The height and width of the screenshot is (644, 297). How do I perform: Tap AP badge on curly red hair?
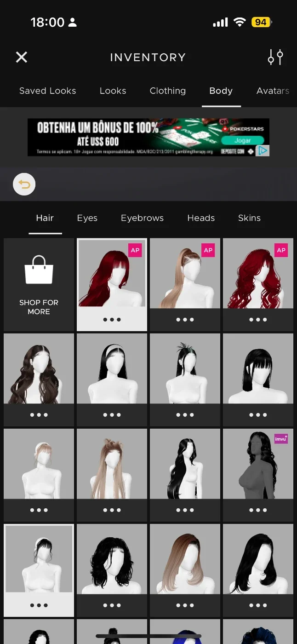(281, 250)
